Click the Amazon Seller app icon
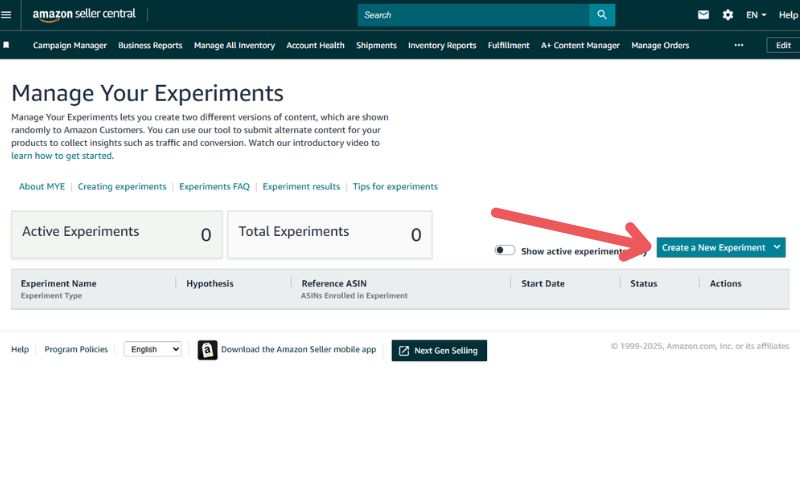 (x=208, y=350)
